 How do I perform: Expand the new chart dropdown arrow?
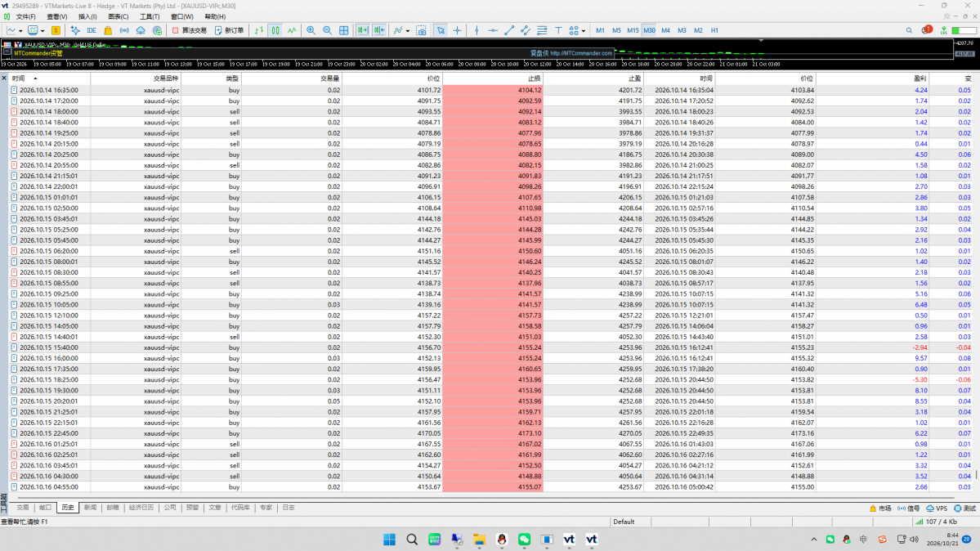20,30
